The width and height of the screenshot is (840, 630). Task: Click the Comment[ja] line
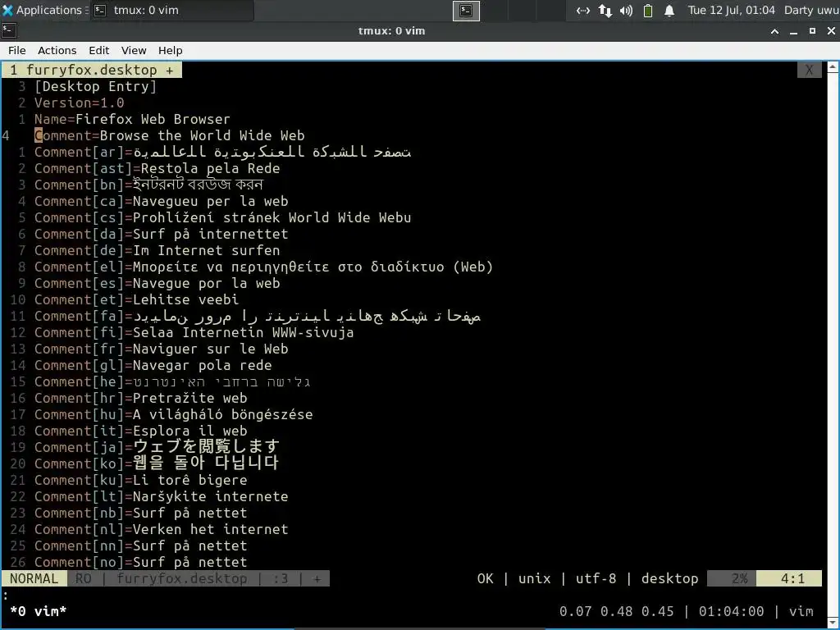pyautogui.click(x=157, y=447)
